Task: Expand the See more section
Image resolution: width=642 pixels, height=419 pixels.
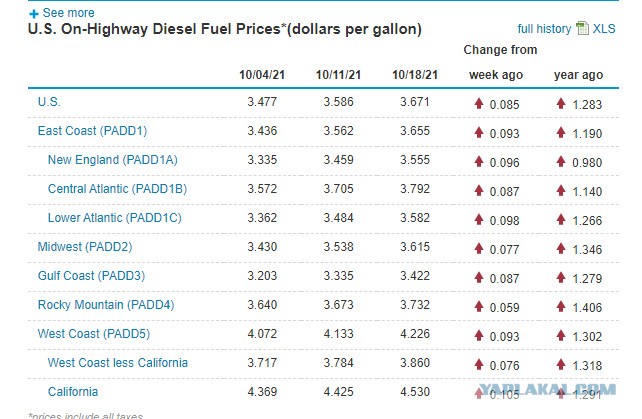Action: (x=68, y=13)
